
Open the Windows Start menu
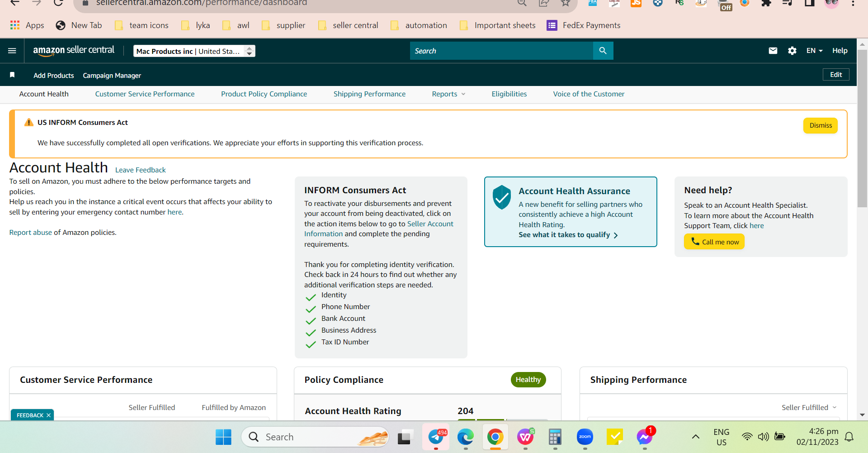tap(223, 437)
